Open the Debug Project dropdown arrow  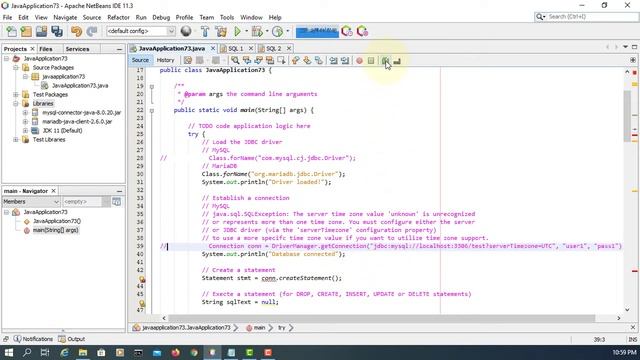(267, 31)
